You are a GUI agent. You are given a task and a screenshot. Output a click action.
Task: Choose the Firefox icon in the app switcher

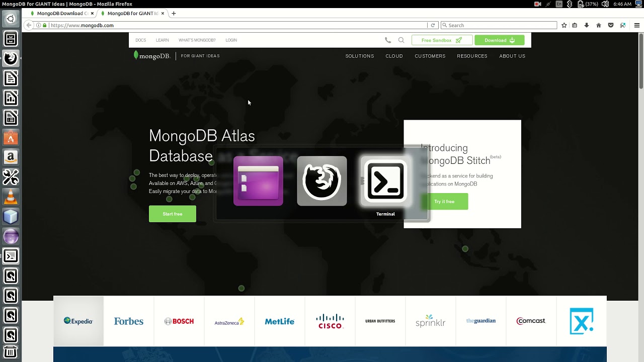pos(322,181)
